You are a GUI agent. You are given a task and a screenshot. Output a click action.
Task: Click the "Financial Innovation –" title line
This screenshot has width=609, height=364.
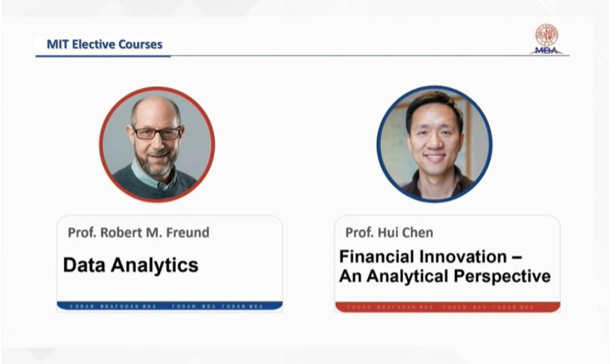[430, 256]
